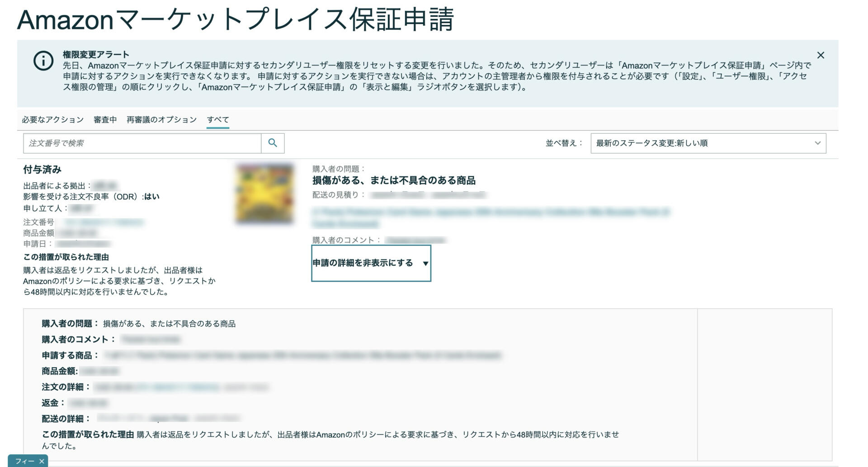Click the blurred product thumbnail image
The height and width of the screenshot is (467, 868).
264,193
